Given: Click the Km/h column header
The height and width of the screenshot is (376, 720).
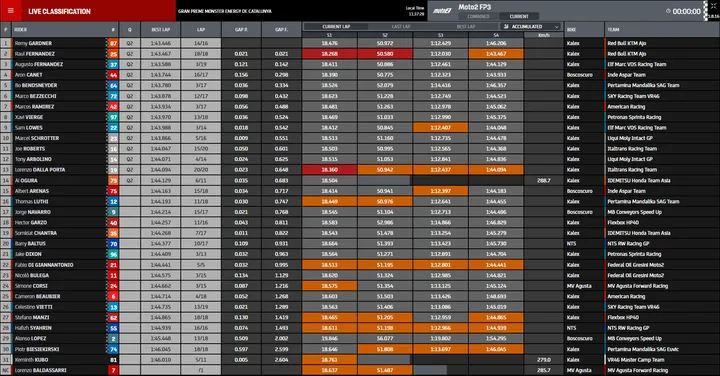Looking at the screenshot, I should coord(543,35).
